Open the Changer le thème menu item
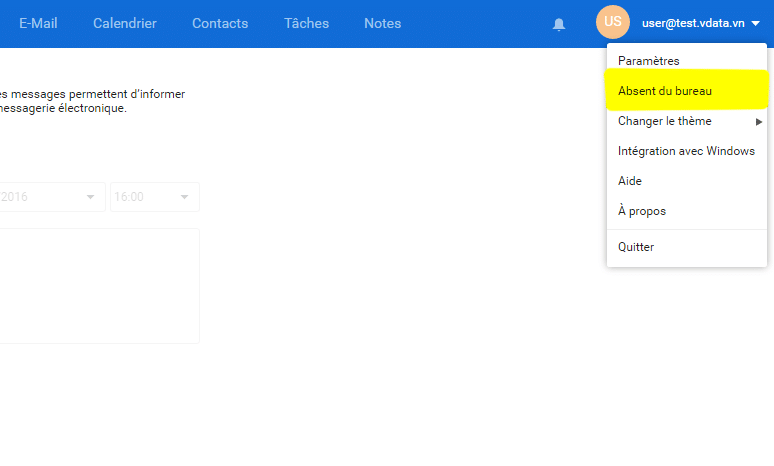This screenshot has height=466, width=774. point(665,121)
